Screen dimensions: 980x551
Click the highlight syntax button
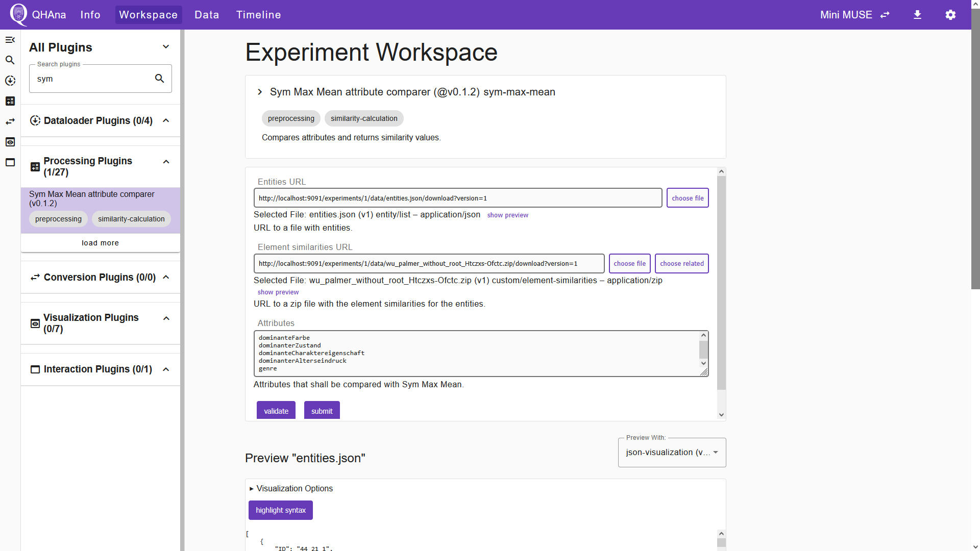pos(281,510)
